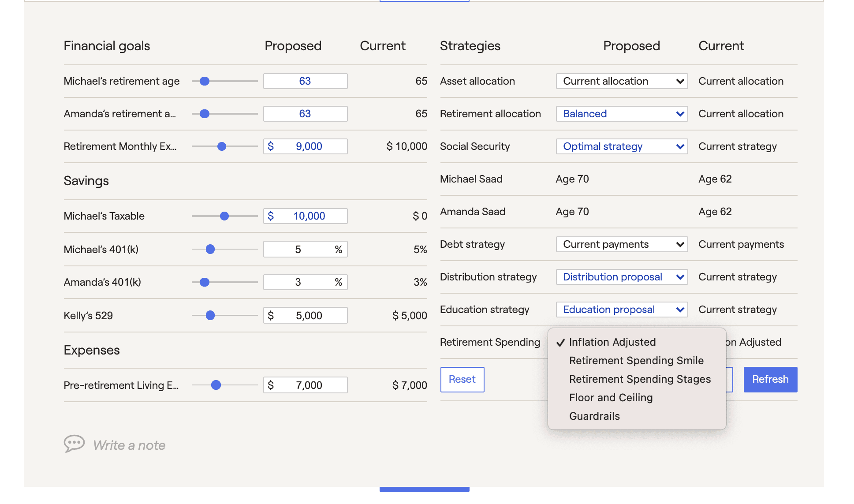This screenshot has height=504, width=854.
Task: Click the slider for Michael's retirement age
Action: pos(205,81)
